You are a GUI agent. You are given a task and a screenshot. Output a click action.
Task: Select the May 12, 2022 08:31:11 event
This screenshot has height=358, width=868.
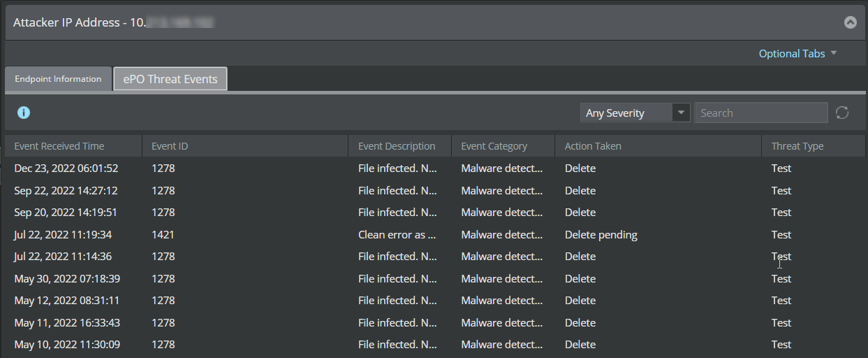click(x=434, y=301)
